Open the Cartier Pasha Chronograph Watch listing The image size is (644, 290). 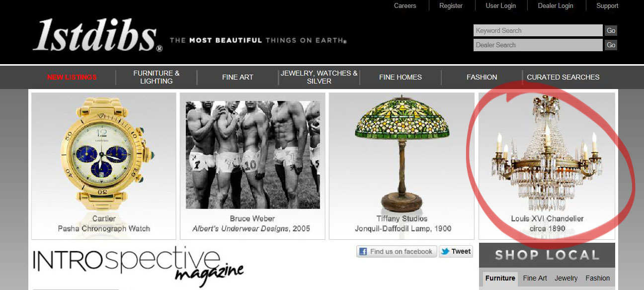click(x=104, y=166)
